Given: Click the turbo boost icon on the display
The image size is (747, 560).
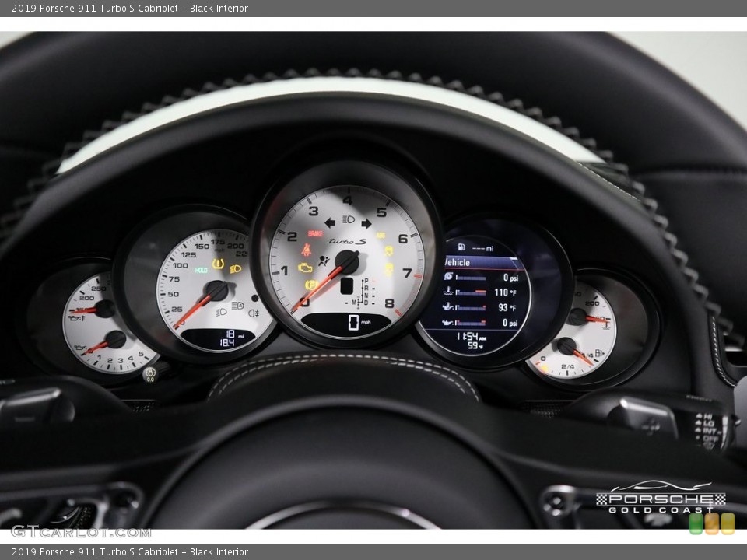Looking at the screenshot, I should [448, 276].
